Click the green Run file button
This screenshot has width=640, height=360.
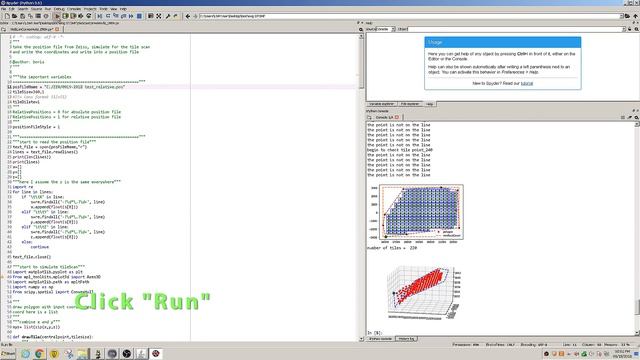click(58, 16)
